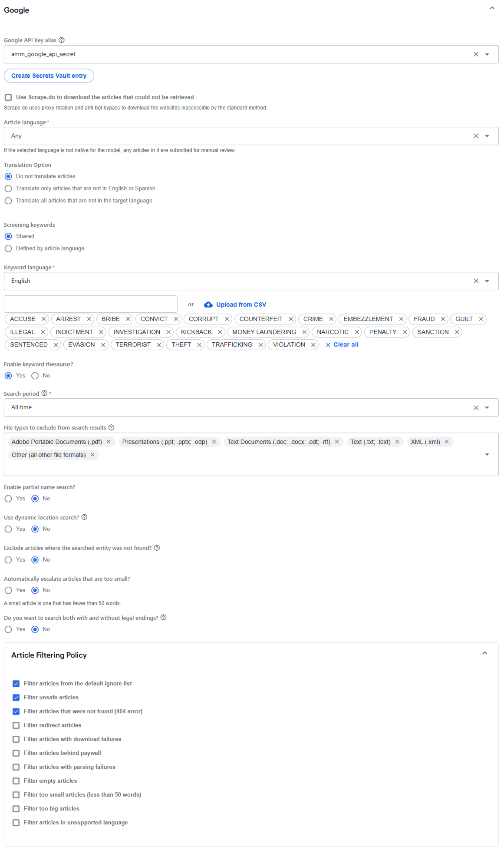Open Google API Key alias help icon
Viewport: 504px width, 850px height.
(x=62, y=40)
